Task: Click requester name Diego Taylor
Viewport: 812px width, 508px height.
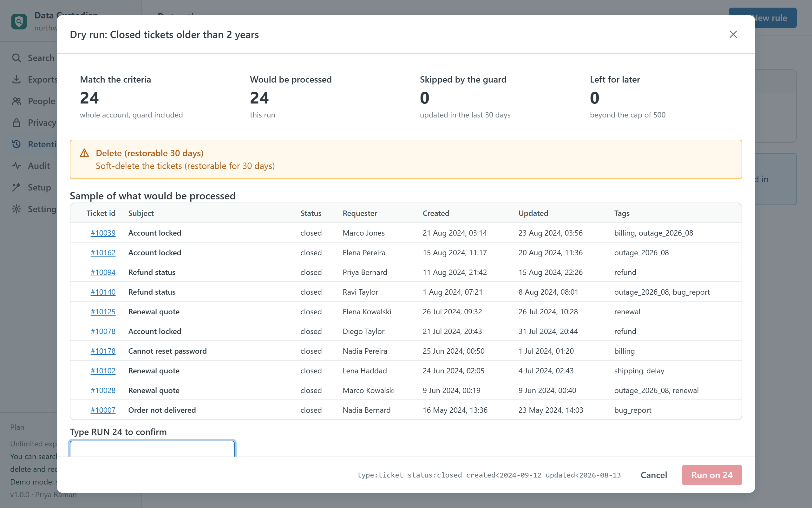Action: pos(363,331)
